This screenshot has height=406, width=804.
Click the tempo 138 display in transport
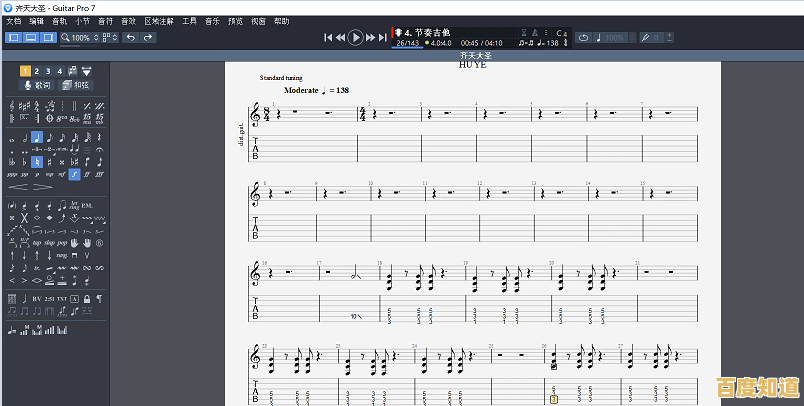tap(545, 43)
